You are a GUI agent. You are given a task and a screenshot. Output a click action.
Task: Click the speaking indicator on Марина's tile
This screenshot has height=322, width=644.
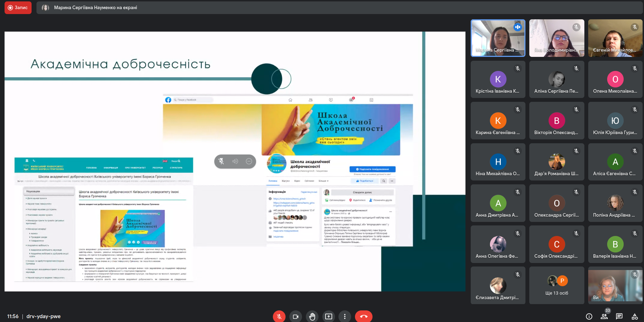click(518, 27)
